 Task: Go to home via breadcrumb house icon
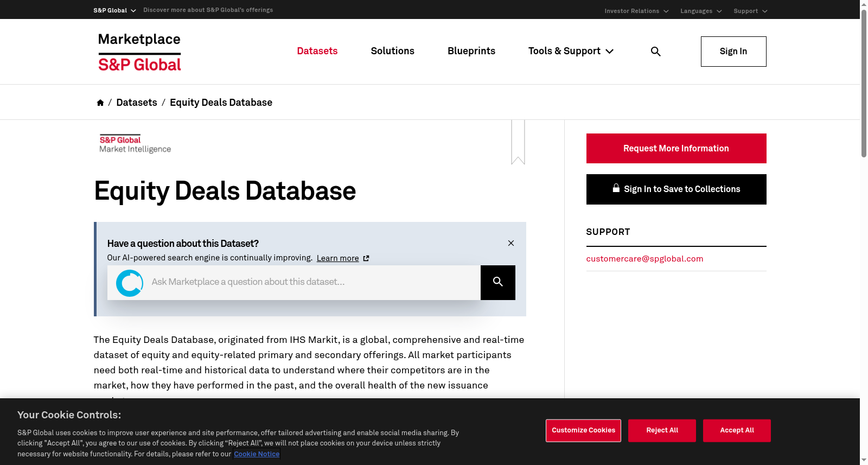100,103
